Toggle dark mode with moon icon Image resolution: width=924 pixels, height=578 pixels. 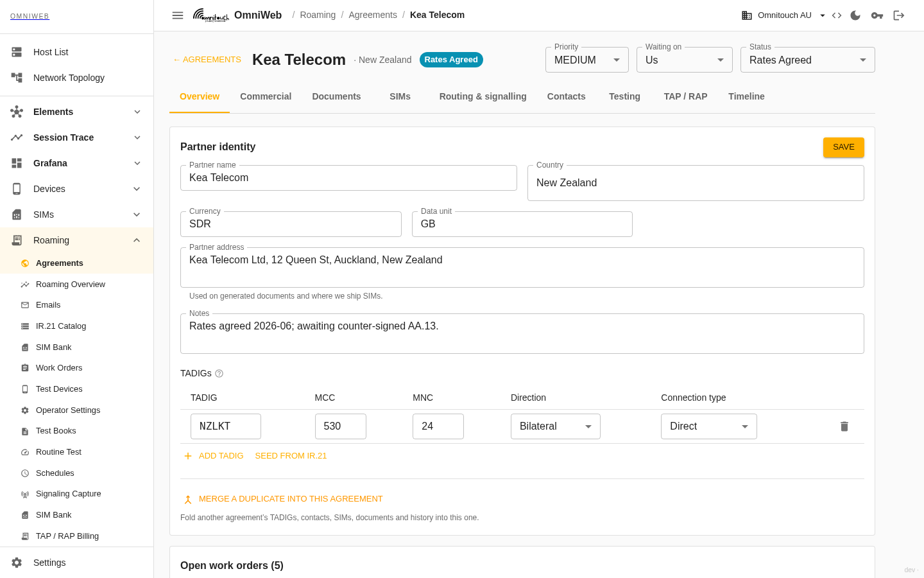855,15
